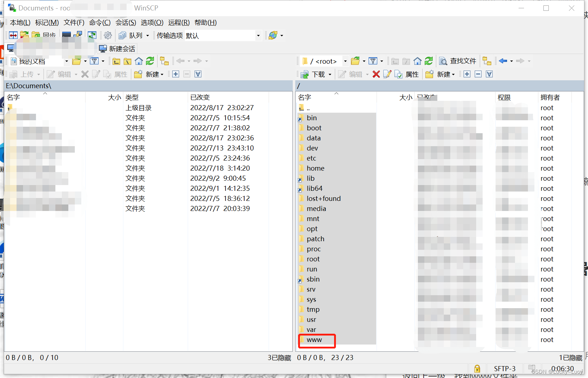Toggle local directory tree icon
This screenshot has width=588, height=378.
[x=164, y=61]
